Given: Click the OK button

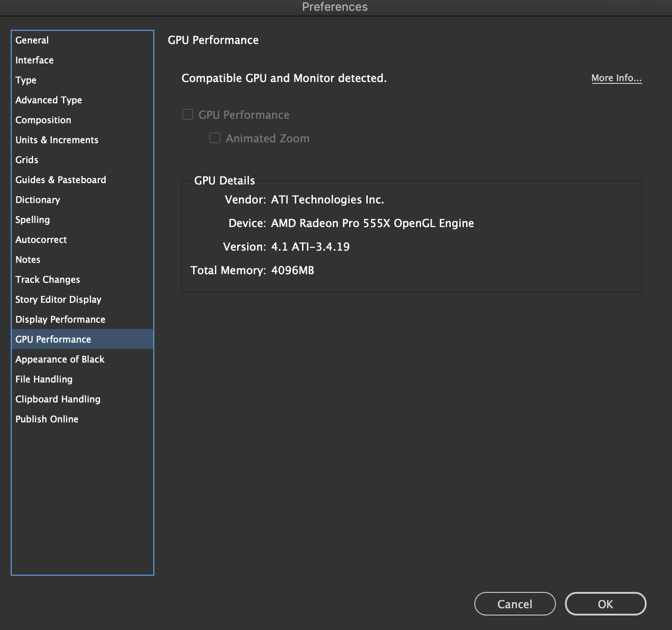Looking at the screenshot, I should [605, 604].
